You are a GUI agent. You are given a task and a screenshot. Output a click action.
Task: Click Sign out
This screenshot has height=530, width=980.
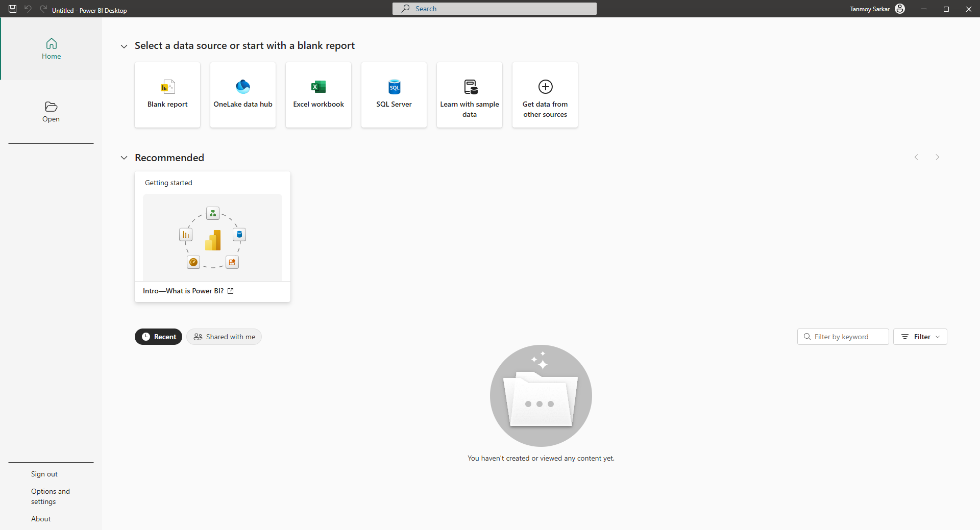(x=44, y=474)
